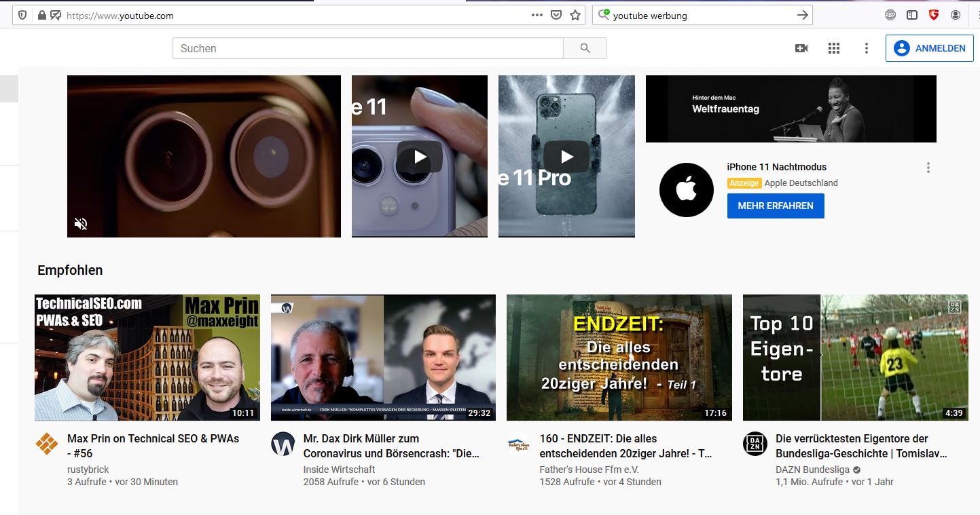The width and height of the screenshot is (980, 515).
Task: Unmute the ad video with speaker icon
Action: point(81,223)
